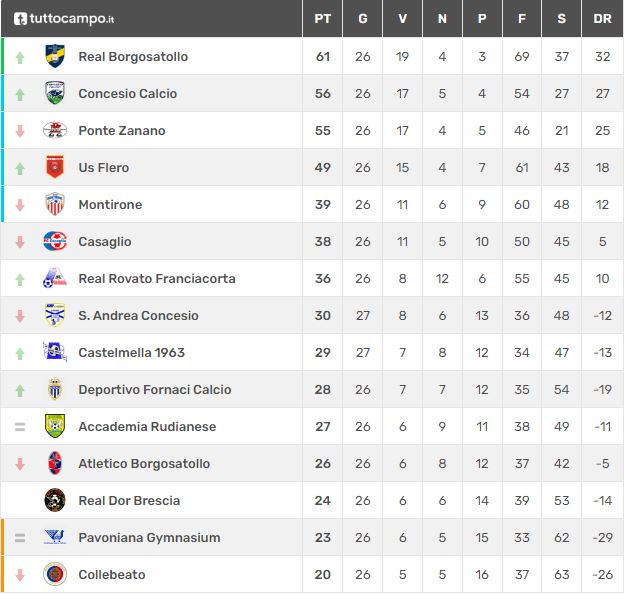
Task: Open the S. Andrea Concesio team link
Action: pyautogui.click(x=138, y=315)
